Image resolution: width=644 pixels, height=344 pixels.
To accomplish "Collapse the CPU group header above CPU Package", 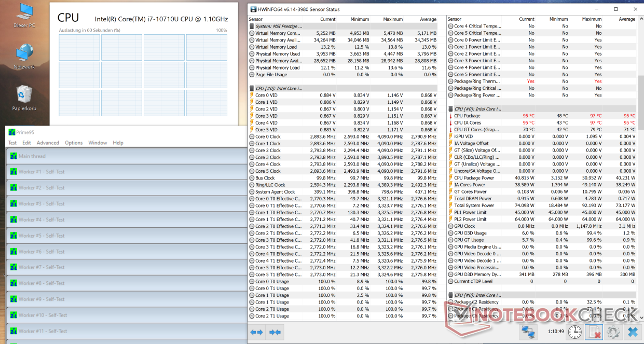I will [x=542, y=109].
